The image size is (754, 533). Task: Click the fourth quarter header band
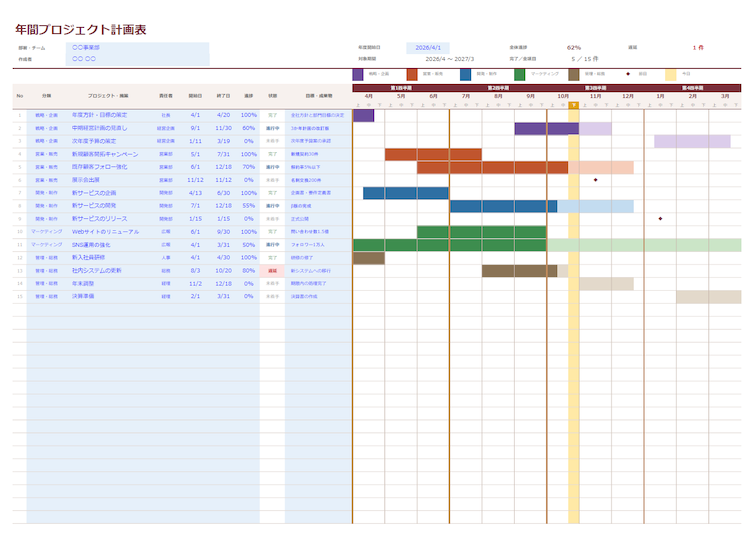[x=692, y=88]
